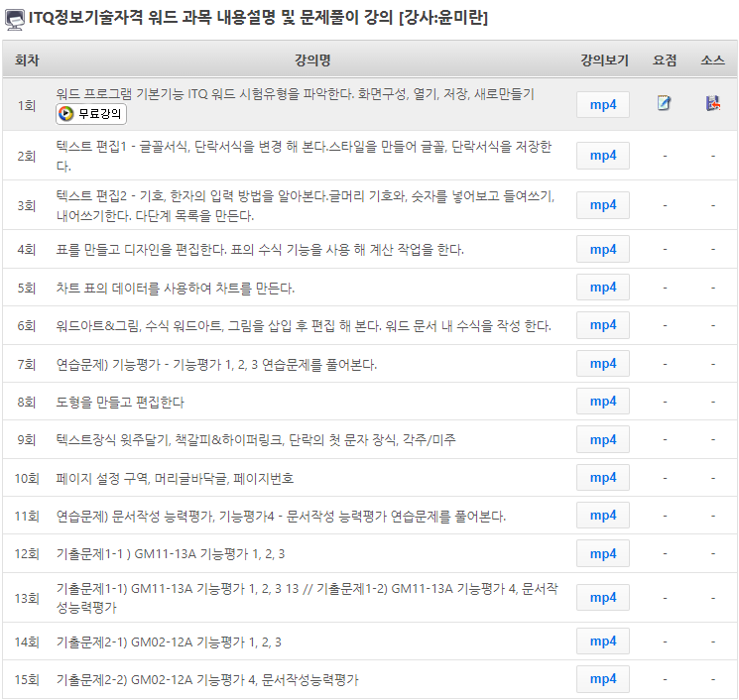Screen dimensions: 739x700
Task: Select the course title text ITQ정보기술자격 워드 과목
Action: coord(120,18)
